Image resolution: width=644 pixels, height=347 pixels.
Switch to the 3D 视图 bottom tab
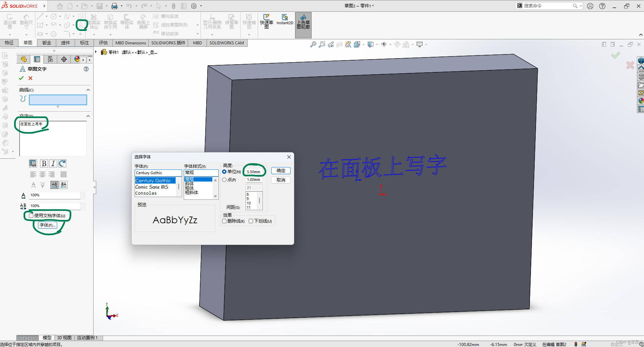click(x=64, y=338)
